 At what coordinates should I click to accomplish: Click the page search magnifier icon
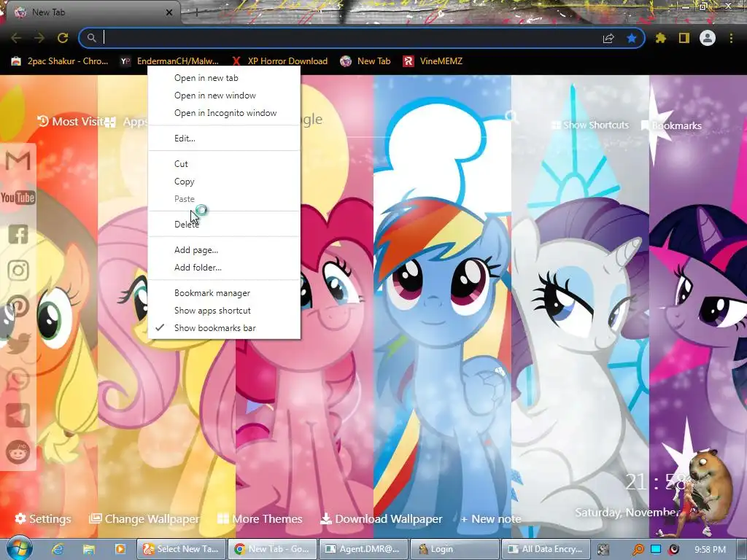coord(511,116)
